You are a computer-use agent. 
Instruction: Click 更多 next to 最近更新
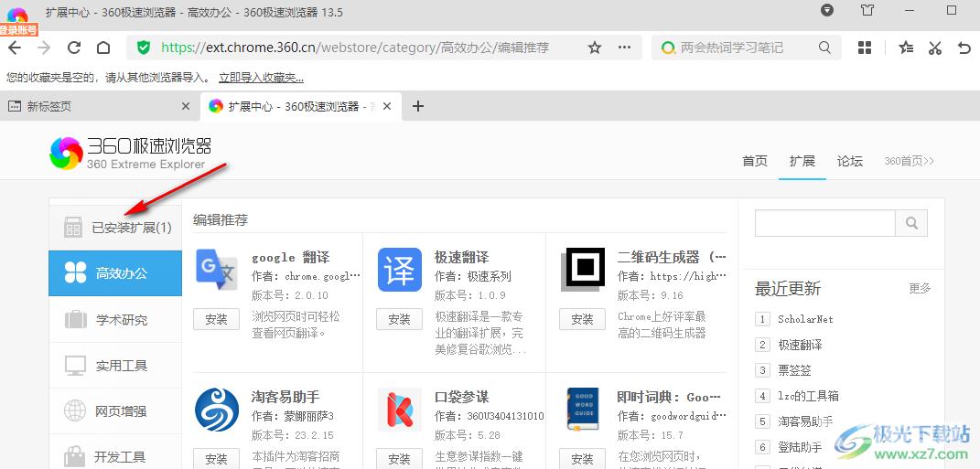tap(920, 289)
